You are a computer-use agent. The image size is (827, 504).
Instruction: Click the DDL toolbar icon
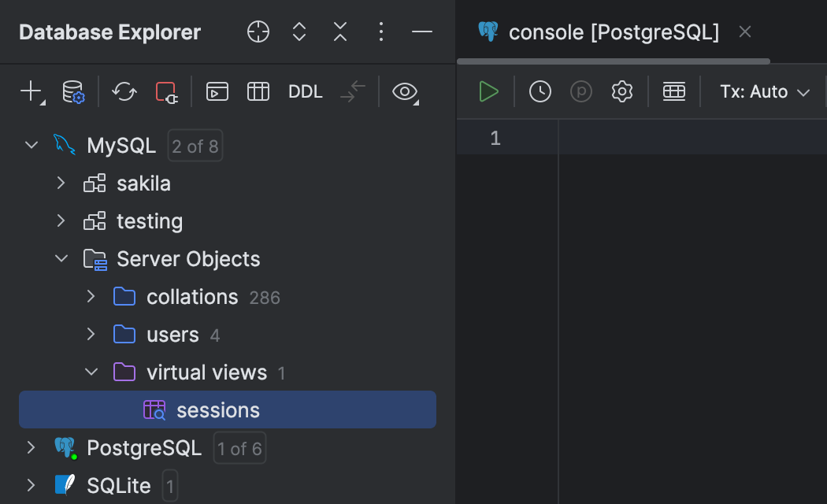pos(306,91)
